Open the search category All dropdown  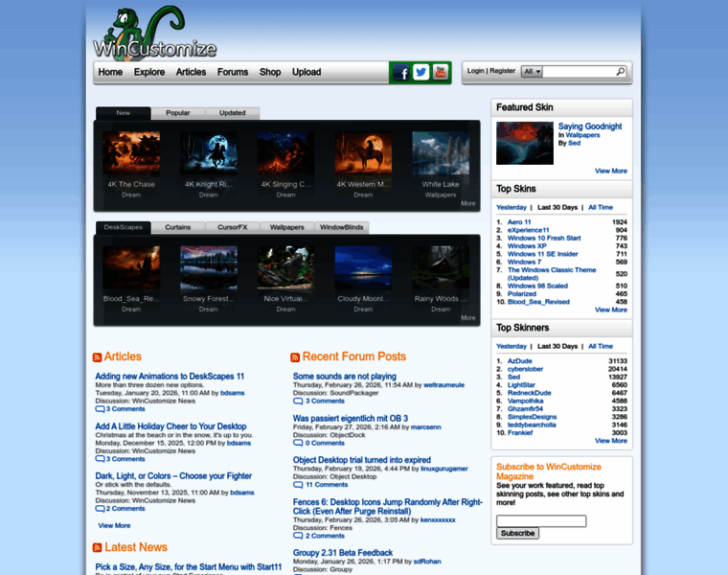pyautogui.click(x=532, y=72)
